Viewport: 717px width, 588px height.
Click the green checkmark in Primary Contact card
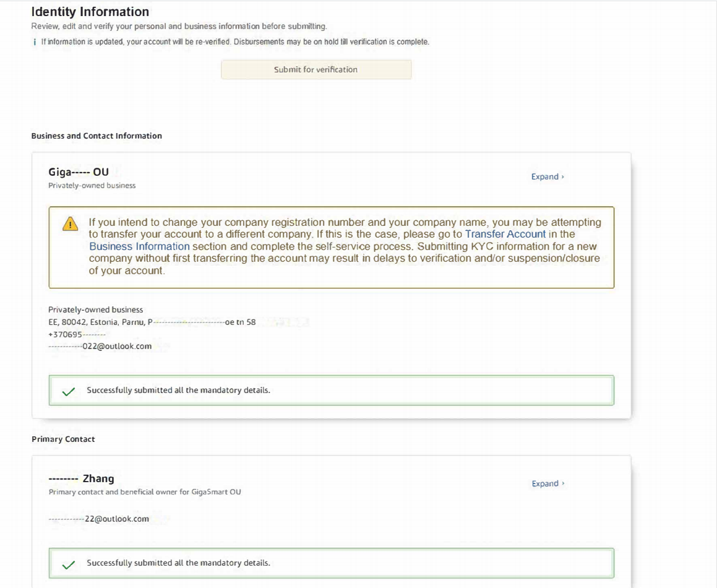(69, 564)
